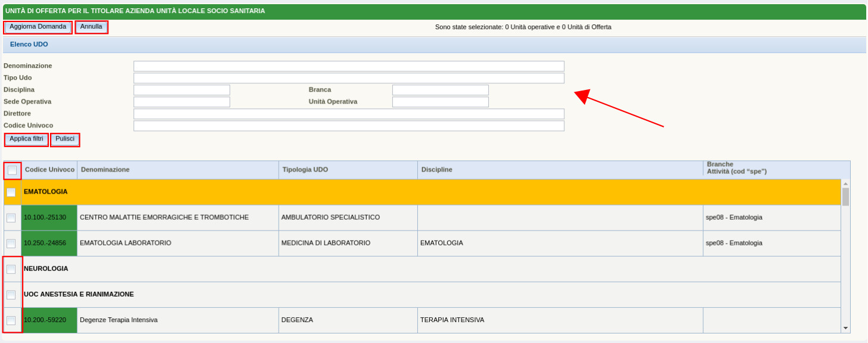The width and height of the screenshot is (868, 343).
Task: Focus the Branca filter field
Action: [x=440, y=90]
